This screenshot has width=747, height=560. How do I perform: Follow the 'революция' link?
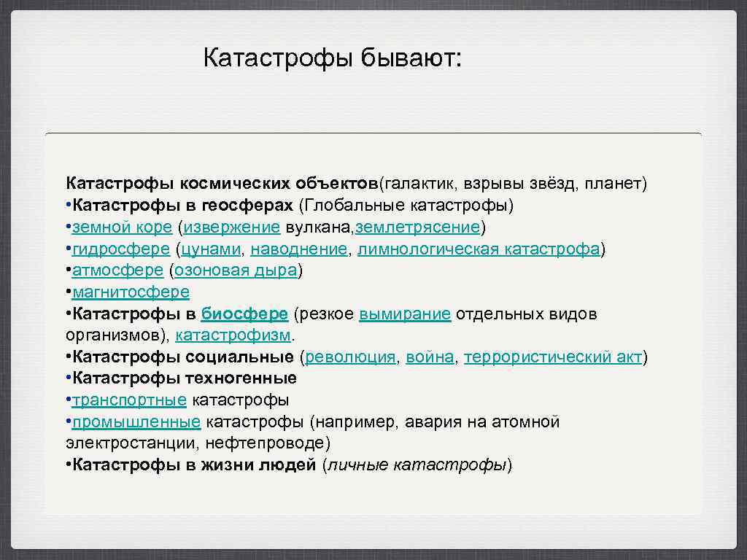[350, 357]
